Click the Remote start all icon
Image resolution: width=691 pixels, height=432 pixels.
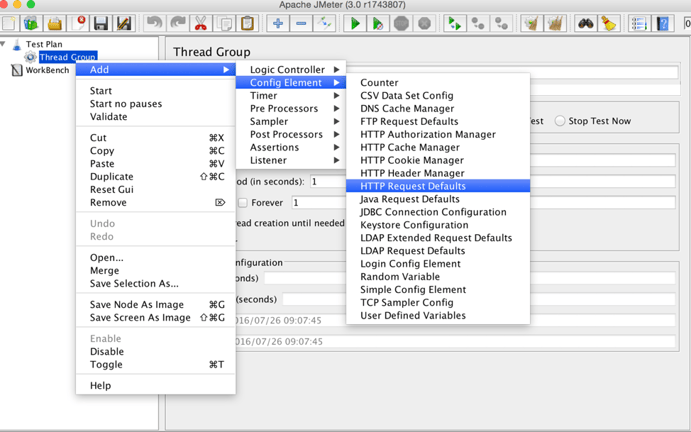point(454,23)
